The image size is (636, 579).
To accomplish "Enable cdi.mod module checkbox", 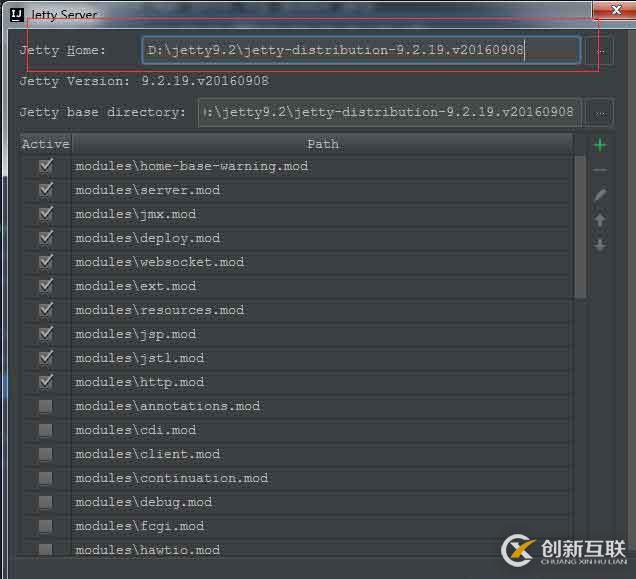I will pos(45,430).
